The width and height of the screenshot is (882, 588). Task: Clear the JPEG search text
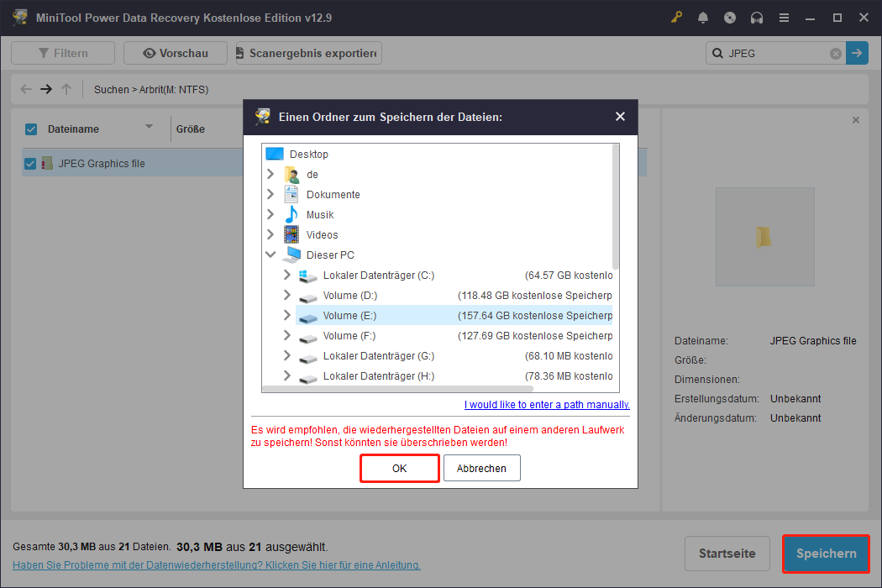pos(835,54)
